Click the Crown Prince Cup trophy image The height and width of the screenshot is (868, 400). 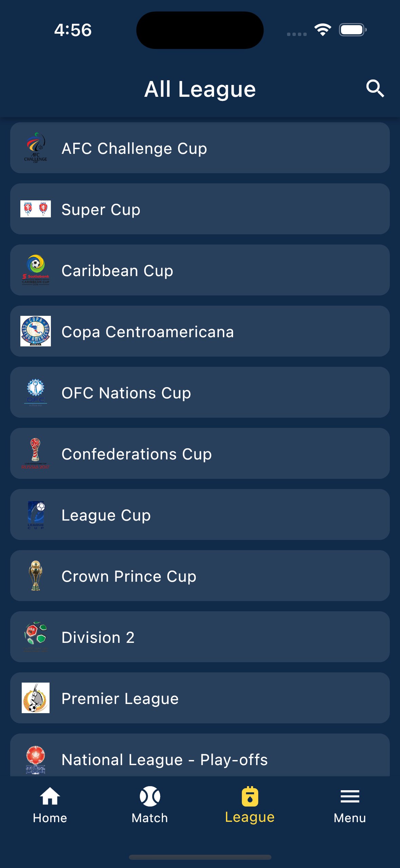pos(36,576)
